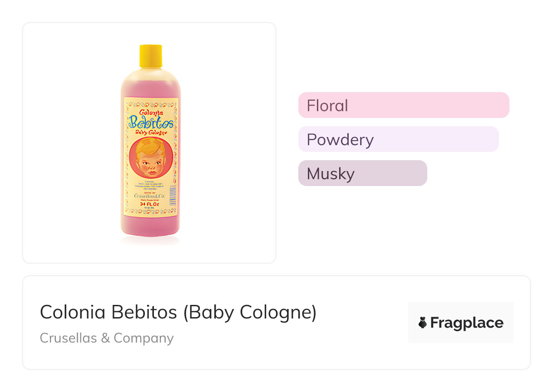The height and width of the screenshot is (392, 553).
Task: Click the word Musky in the accord list
Action: [331, 173]
